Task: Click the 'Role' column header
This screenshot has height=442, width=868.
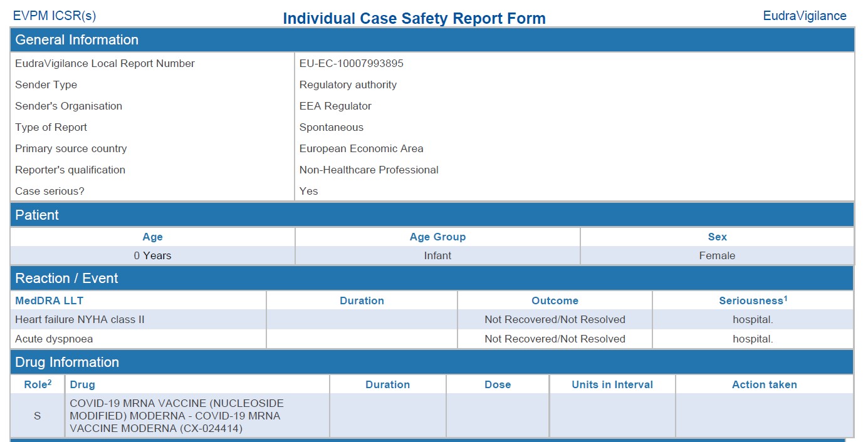Action: click(38, 384)
